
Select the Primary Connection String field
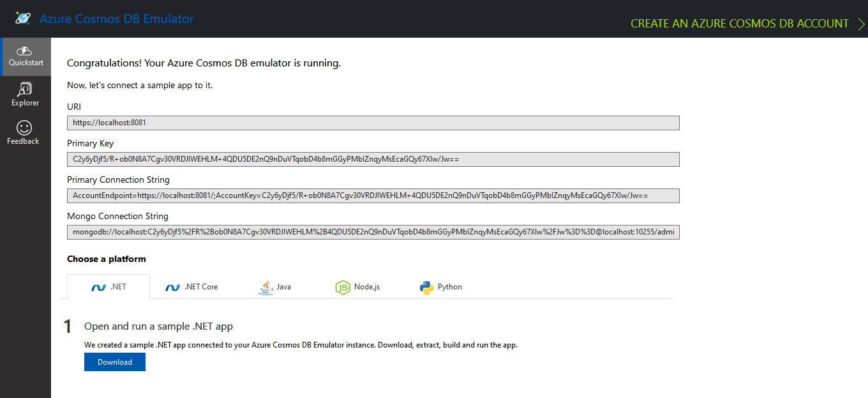click(373, 195)
